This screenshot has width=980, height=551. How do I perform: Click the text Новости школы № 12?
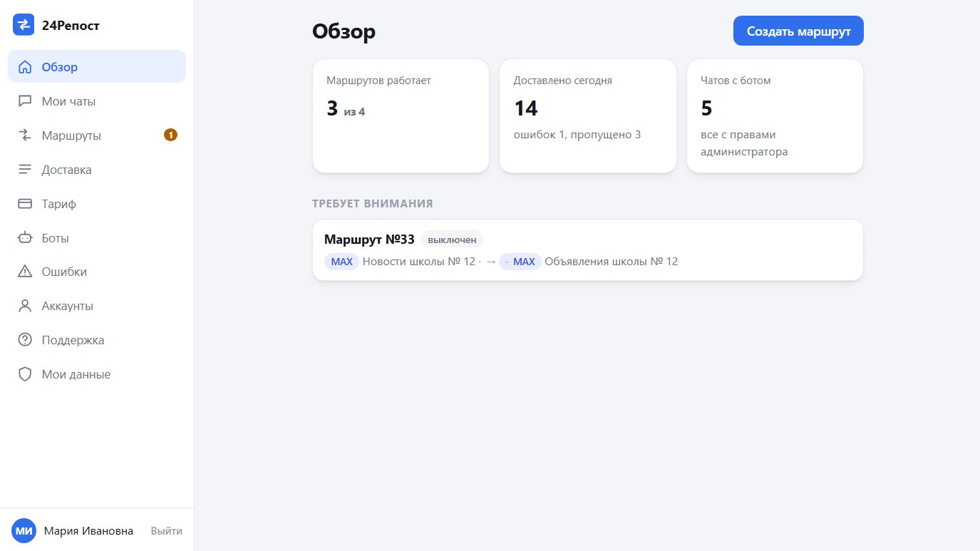click(418, 262)
